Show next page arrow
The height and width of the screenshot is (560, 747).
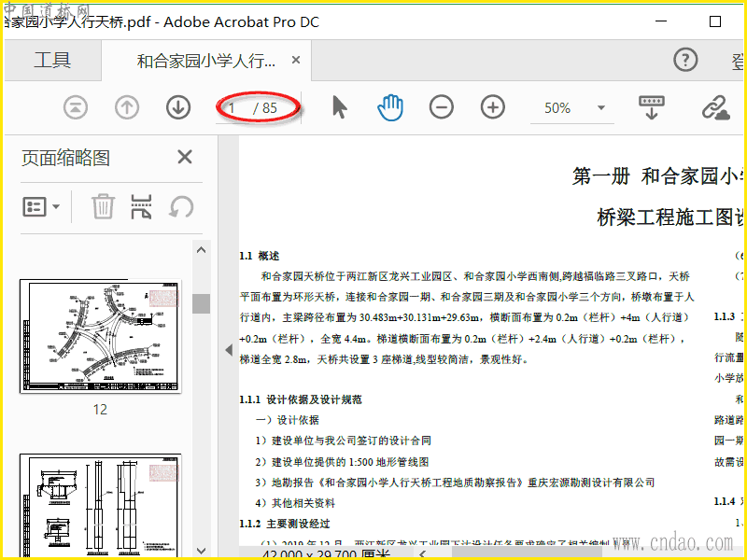pos(178,107)
